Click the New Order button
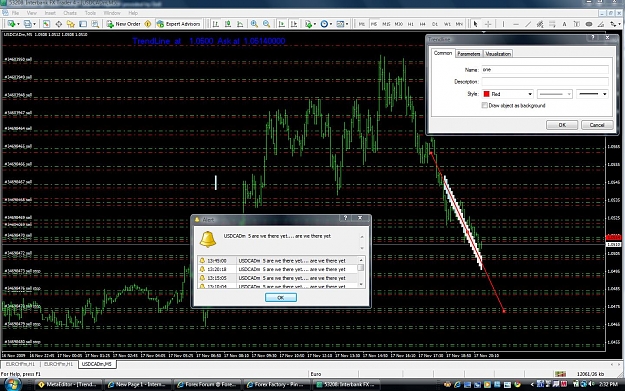Viewport: 625px width, 391px height. [x=124, y=24]
